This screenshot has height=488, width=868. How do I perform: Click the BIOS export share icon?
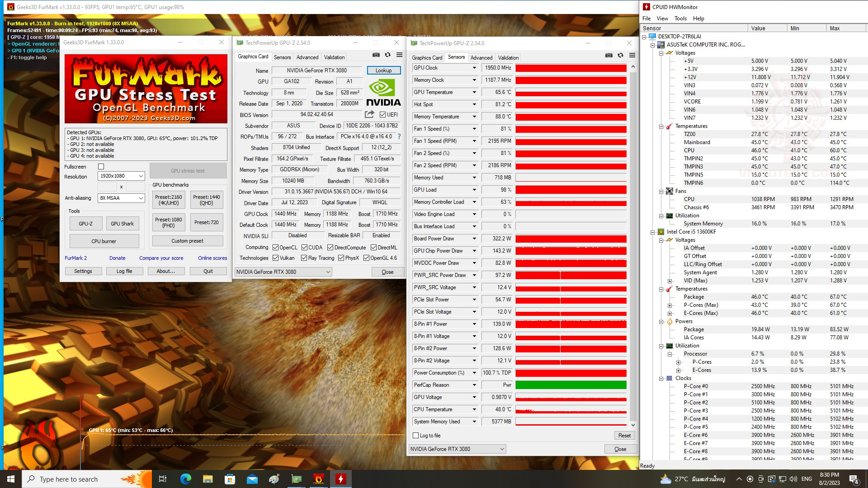click(x=369, y=114)
